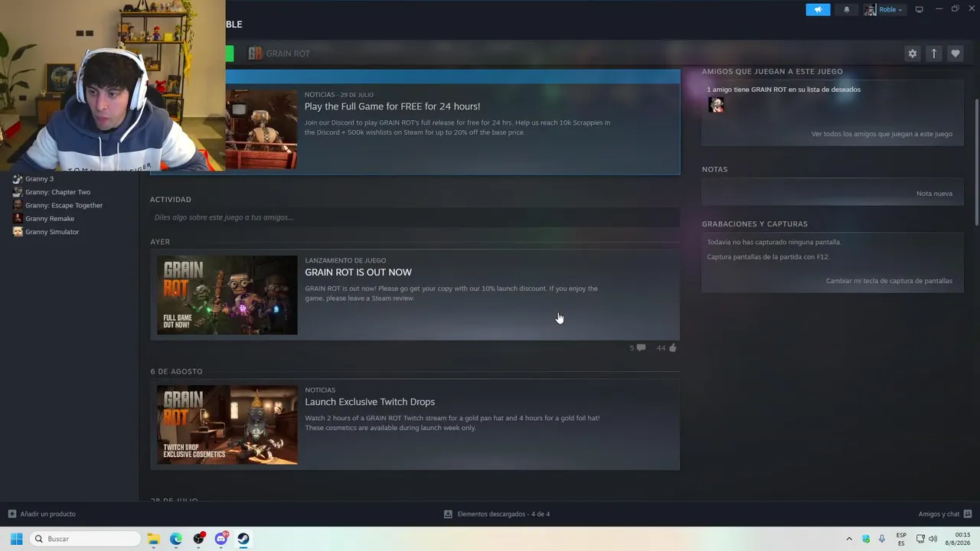Select Granny 3 in library list

[x=39, y=179]
